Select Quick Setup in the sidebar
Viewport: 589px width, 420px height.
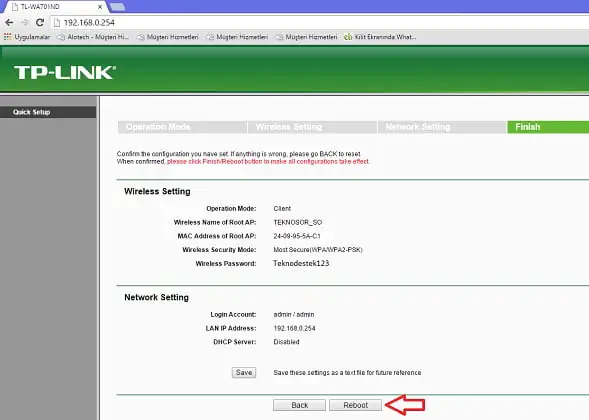coord(48,112)
